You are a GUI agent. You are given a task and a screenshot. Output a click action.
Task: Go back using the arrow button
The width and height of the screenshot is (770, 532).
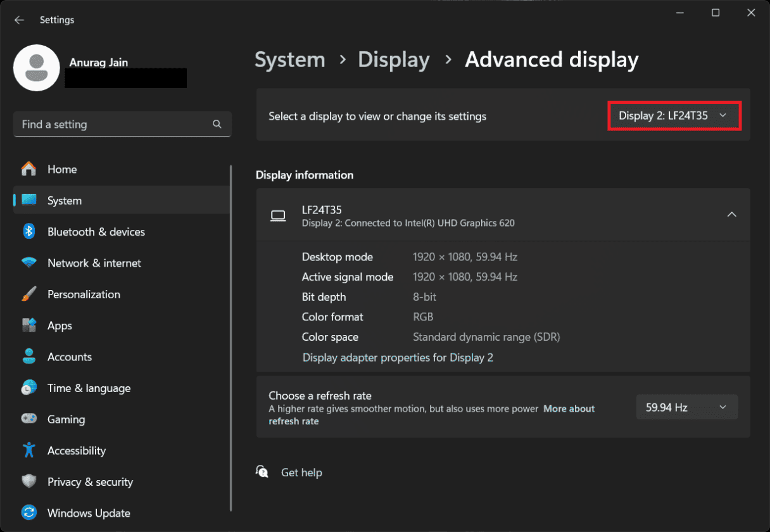19,20
